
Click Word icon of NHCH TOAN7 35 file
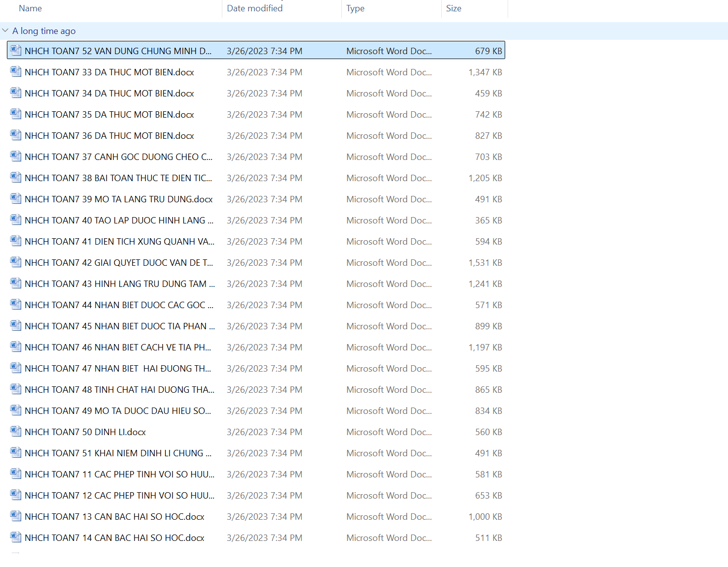point(16,114)
